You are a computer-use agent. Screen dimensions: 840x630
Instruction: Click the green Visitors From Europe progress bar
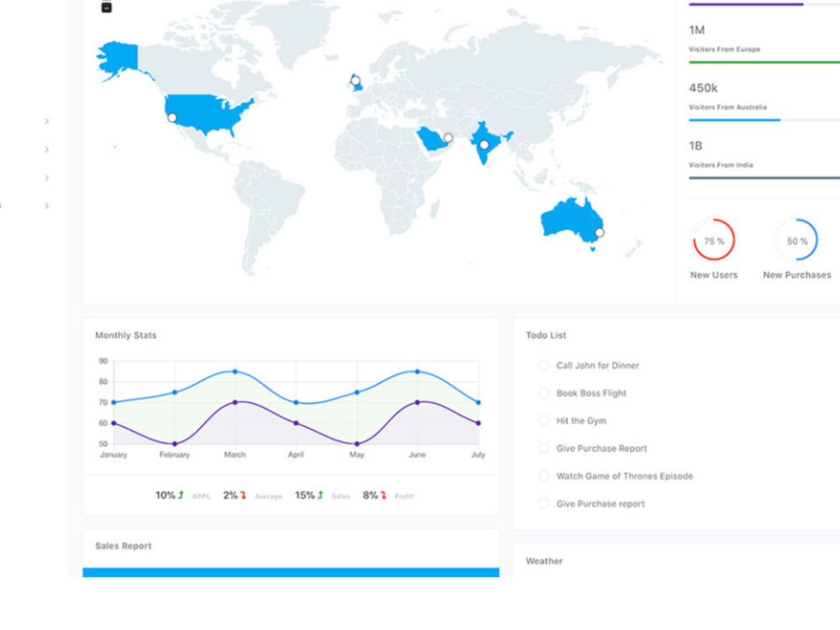[x=764, y=62]
